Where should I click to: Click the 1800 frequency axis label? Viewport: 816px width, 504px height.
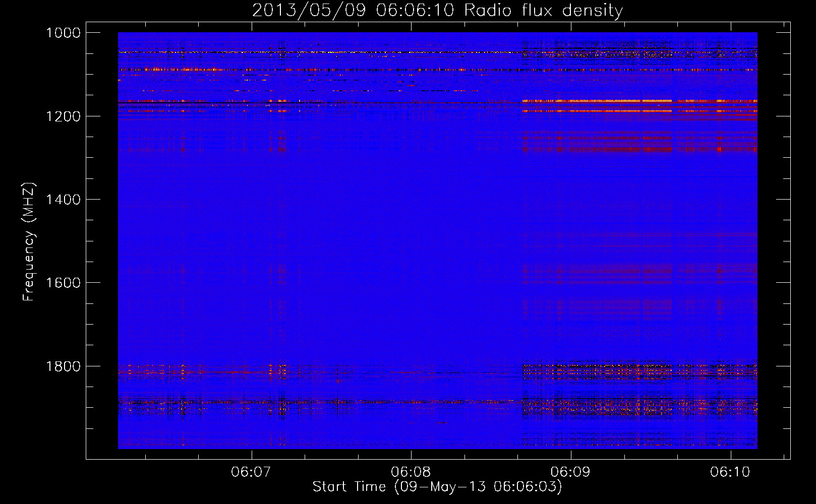(63, 366)
